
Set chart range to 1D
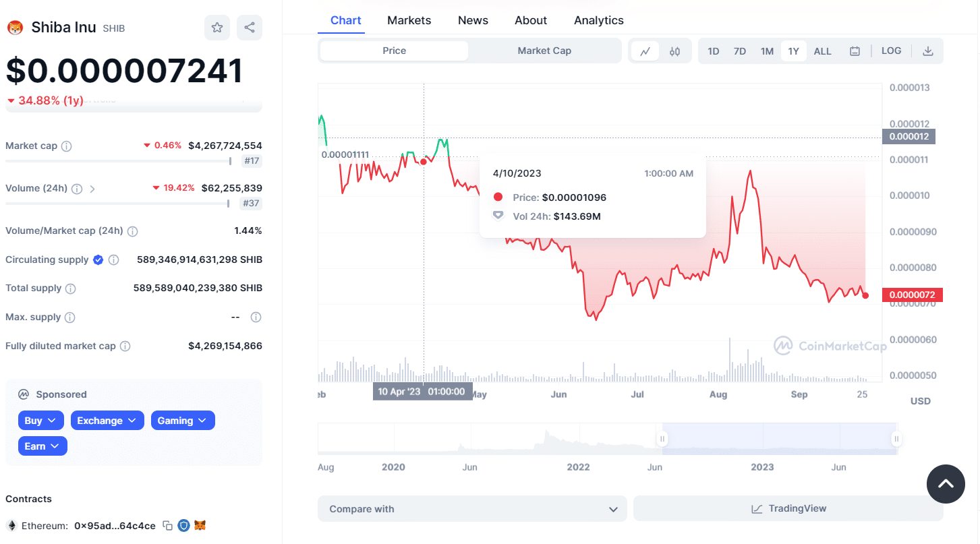(714, 51)
